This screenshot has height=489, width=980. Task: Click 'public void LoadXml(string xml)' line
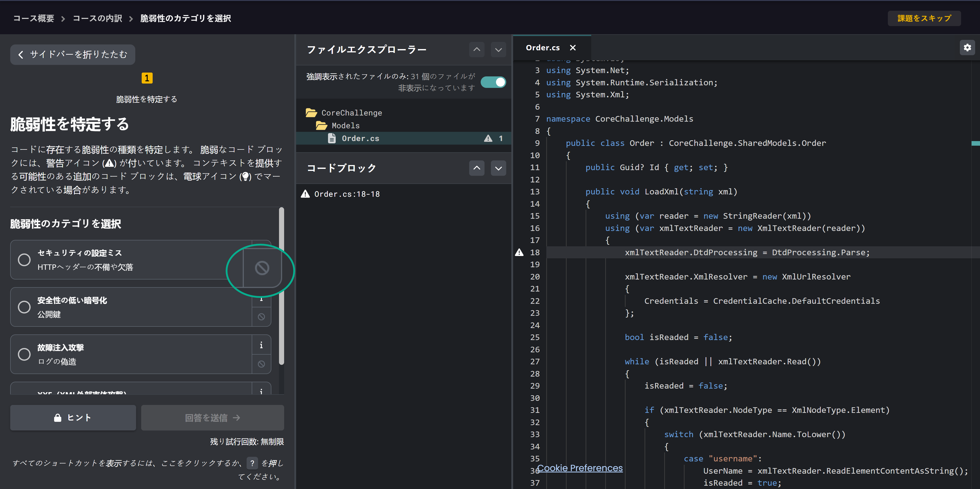(x=661, y=192)
